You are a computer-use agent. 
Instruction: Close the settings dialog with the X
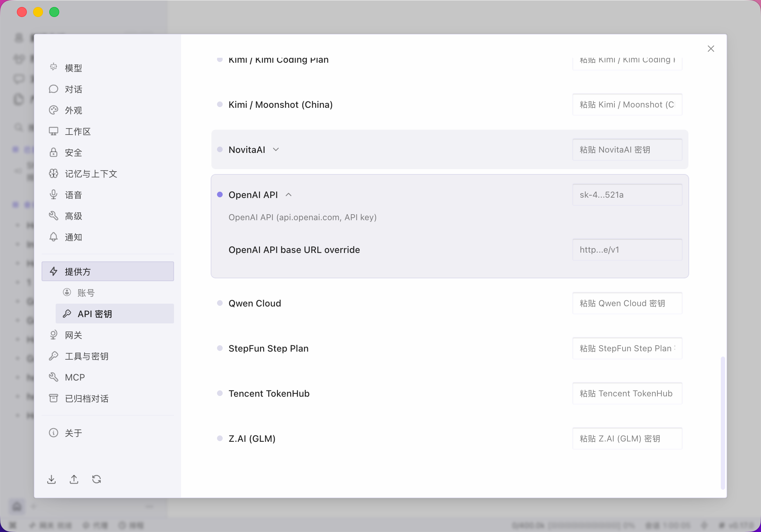point(711,49)
